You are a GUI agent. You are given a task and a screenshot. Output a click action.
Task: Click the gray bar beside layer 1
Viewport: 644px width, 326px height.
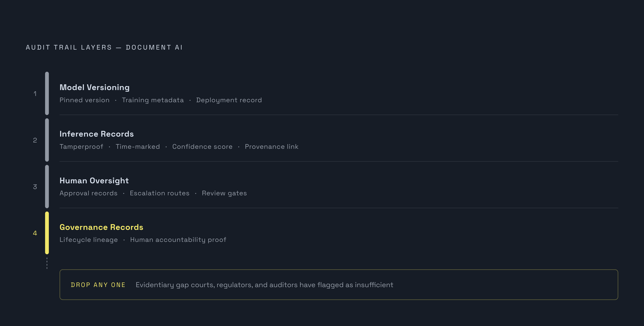point(47,93)
